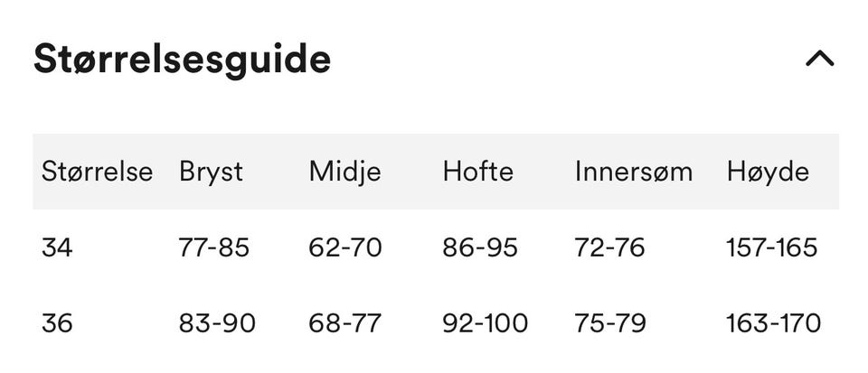The height and width of the screenshot is (373, 868).
Task: Click the 72-76 innersøm value
Action: pyautogui.click(x=610, y=247)
